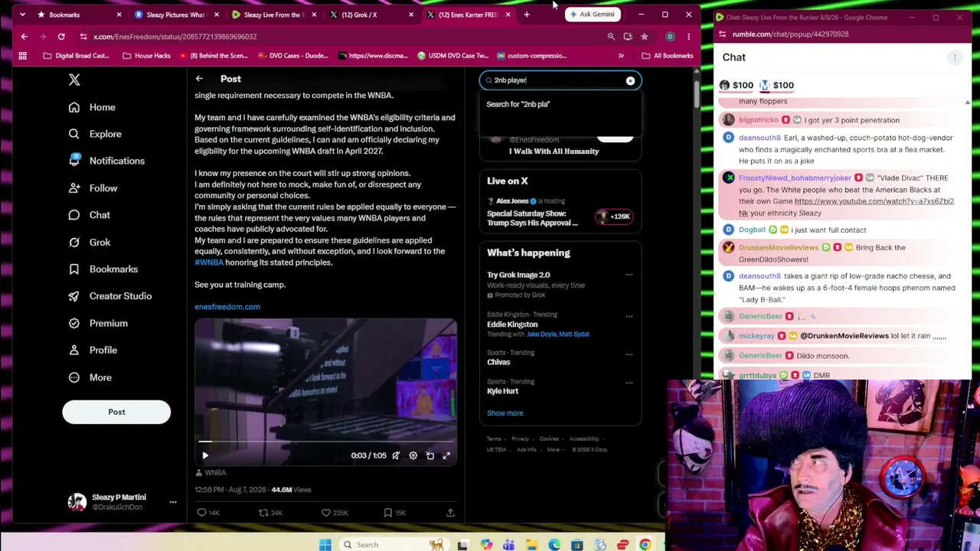980x551 pixels.
Task: Open options for Try Grok Image 2.0
Action: (629, 275)
